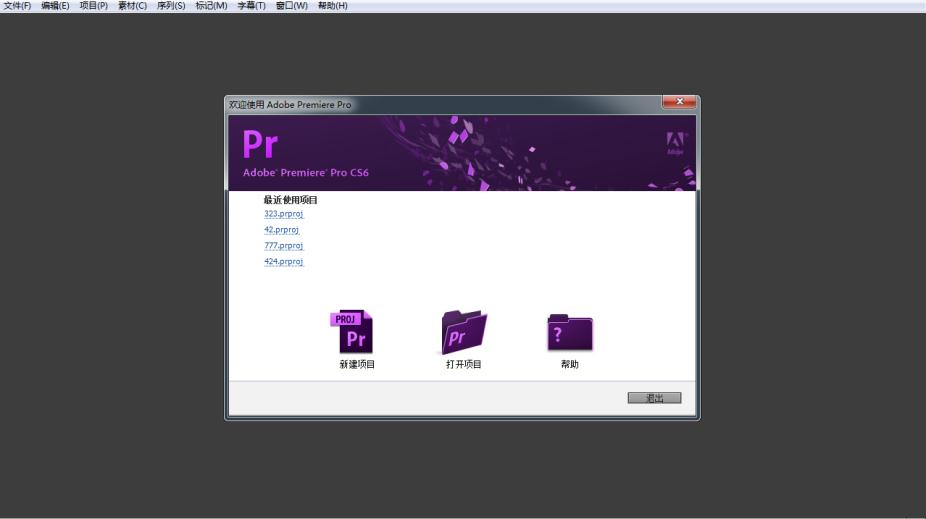Open the Title 字幕(T) menu

(x=251, y=6)
